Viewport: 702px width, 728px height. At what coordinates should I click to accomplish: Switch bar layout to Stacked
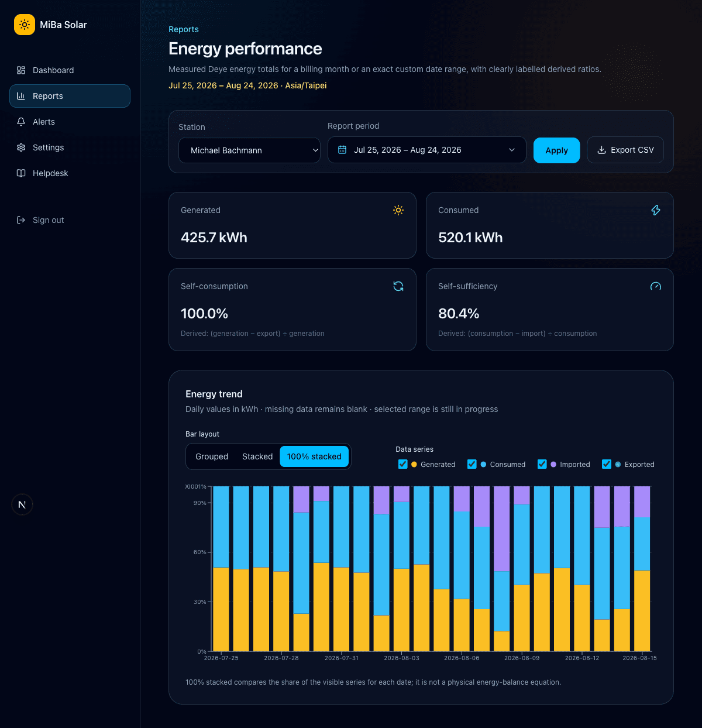257,456
